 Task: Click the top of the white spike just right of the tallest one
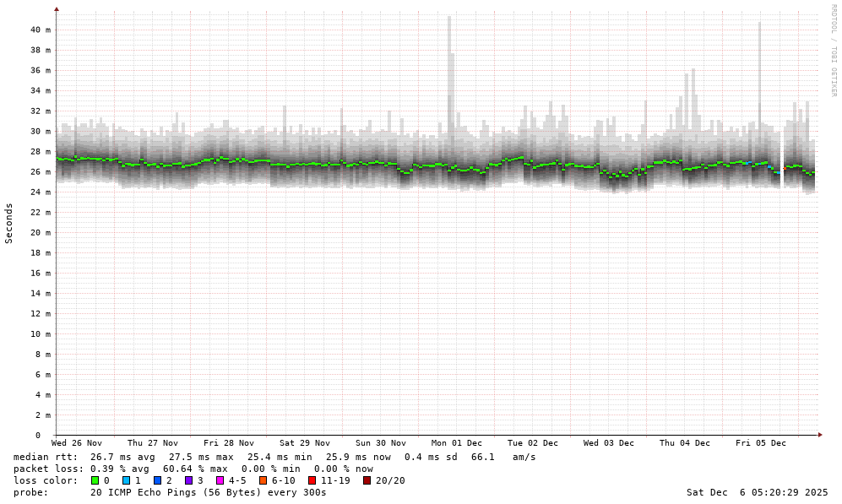click(x=453, y=56)
